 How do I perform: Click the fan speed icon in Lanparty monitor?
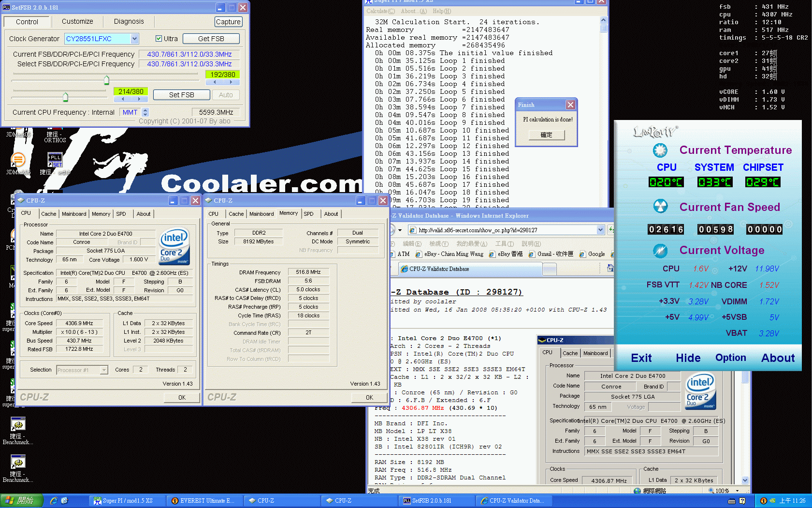(x=660, y=207)
